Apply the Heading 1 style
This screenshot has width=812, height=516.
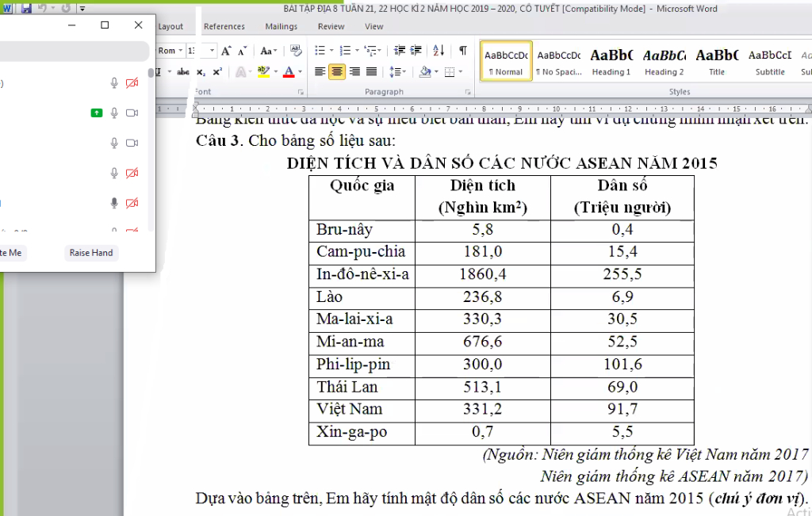point(611,61)
